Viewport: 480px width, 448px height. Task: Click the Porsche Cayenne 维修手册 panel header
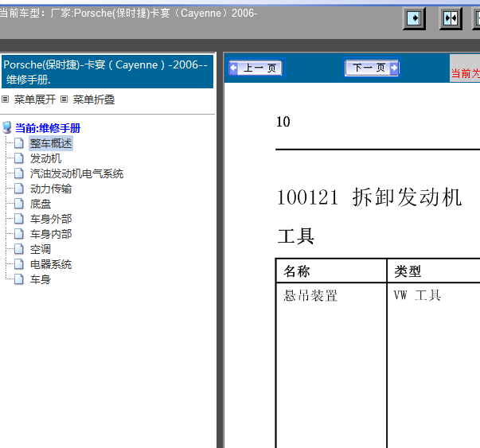coord(107,72)
